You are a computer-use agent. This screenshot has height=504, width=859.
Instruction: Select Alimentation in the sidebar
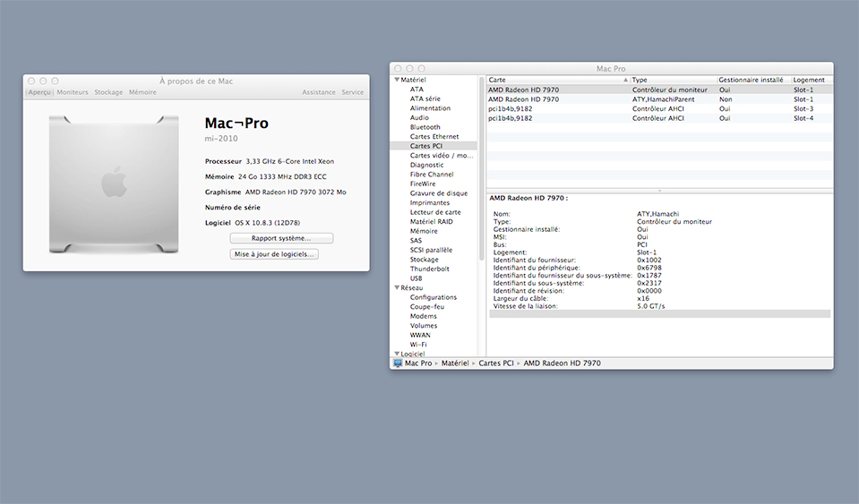[430, 108]
